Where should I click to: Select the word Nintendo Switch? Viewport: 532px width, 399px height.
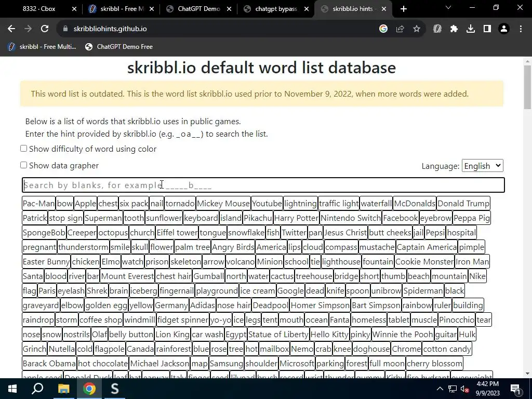[351, 218]
